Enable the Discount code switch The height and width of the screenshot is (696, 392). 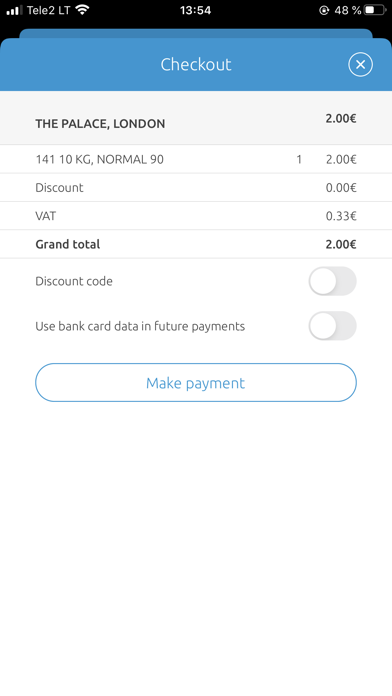tap(333, 281)
